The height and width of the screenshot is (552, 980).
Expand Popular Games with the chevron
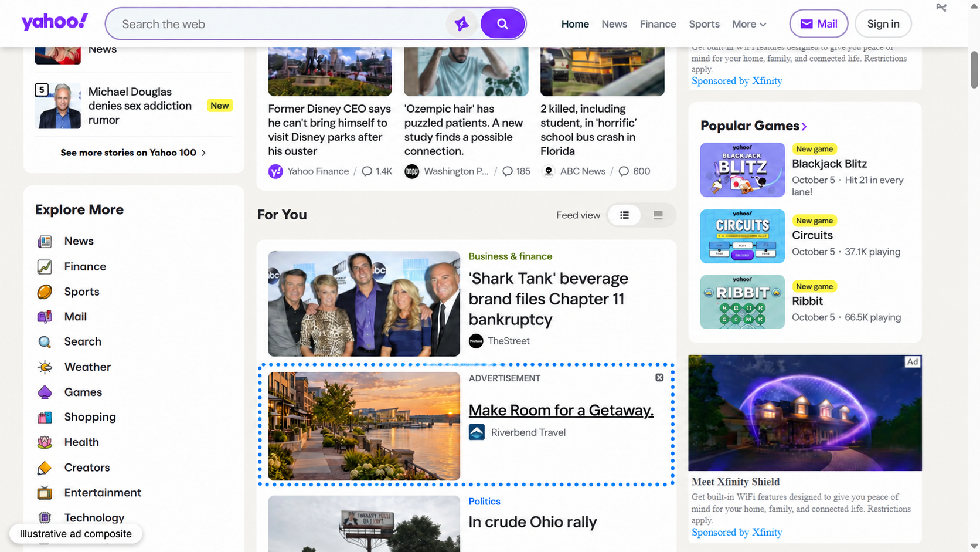tap(804, 127)
